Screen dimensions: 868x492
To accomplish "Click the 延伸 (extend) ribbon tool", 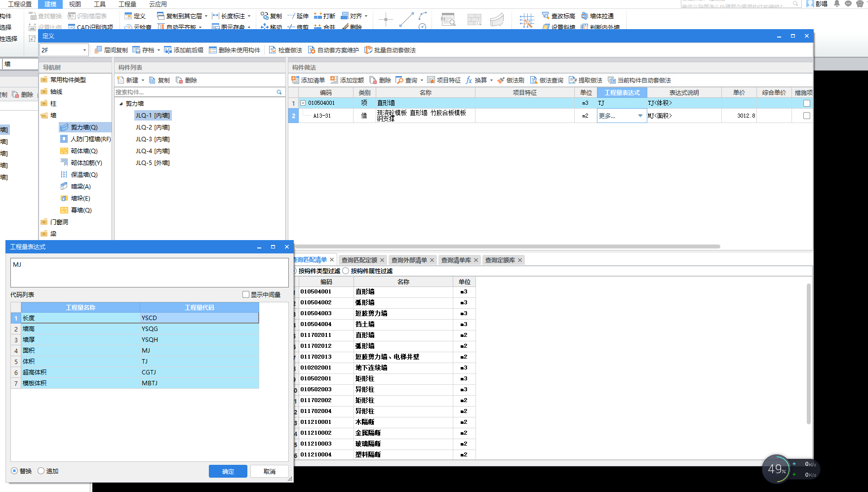I will (x=298, y=16).
